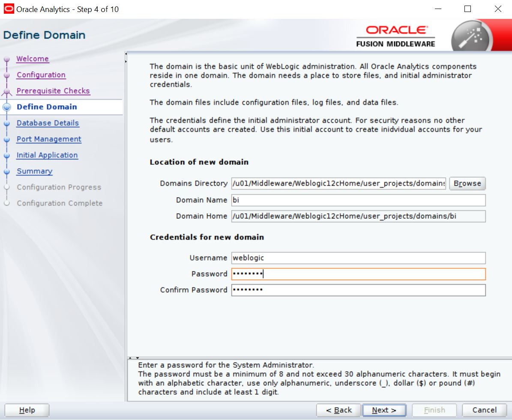Click the Help button
512x420 pixels.
(27, 410)
